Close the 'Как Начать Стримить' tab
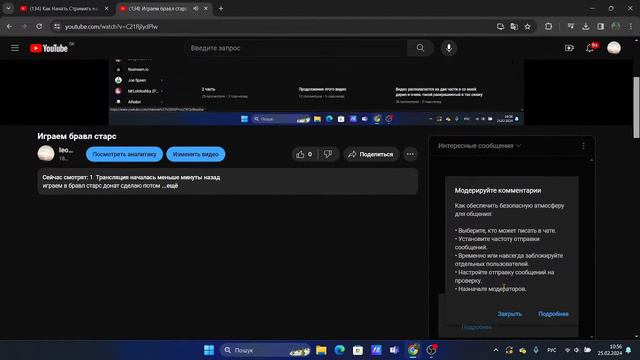The height and width of the screenshot is (360, 640). point(107,8)
